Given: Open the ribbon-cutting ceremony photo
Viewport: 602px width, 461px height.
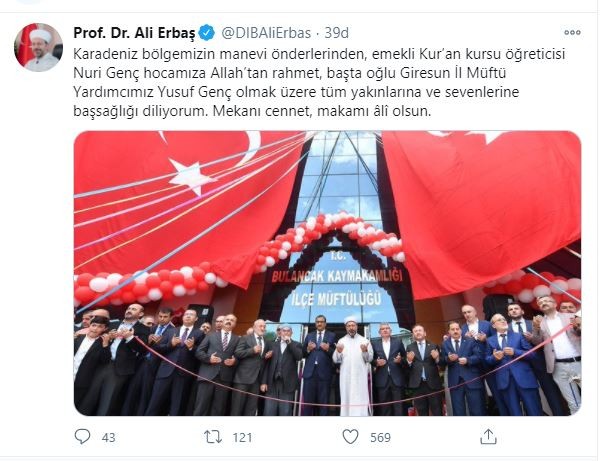Looking at the screenshot, I should tap(327, 273).
